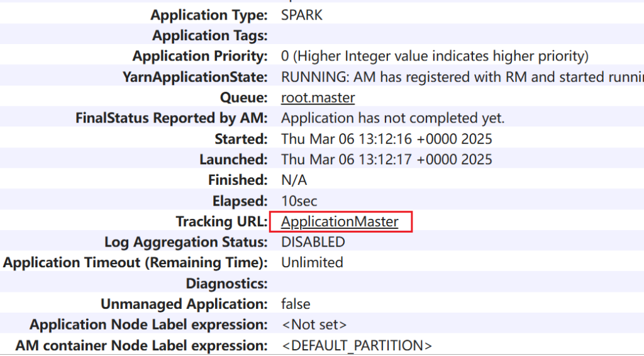Click the Queue field label

(244, 98)
